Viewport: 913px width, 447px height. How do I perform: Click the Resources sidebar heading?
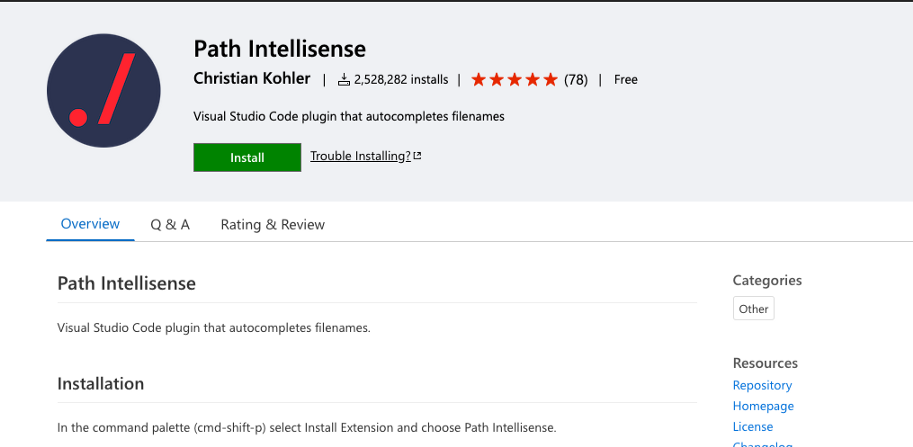765,363
